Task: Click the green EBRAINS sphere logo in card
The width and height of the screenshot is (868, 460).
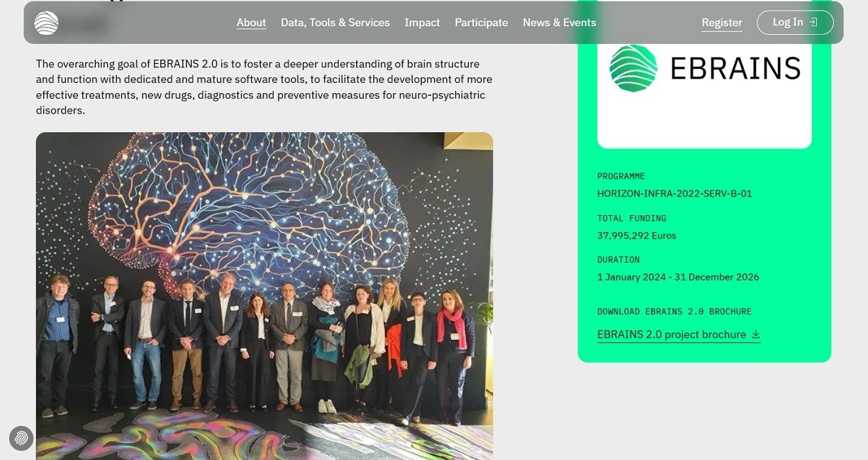Action: [633, 68]
